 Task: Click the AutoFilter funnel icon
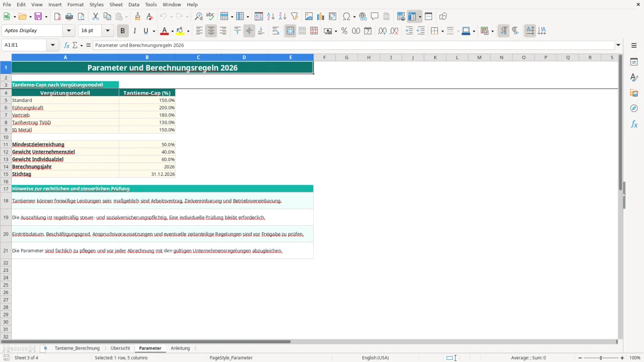294,17
